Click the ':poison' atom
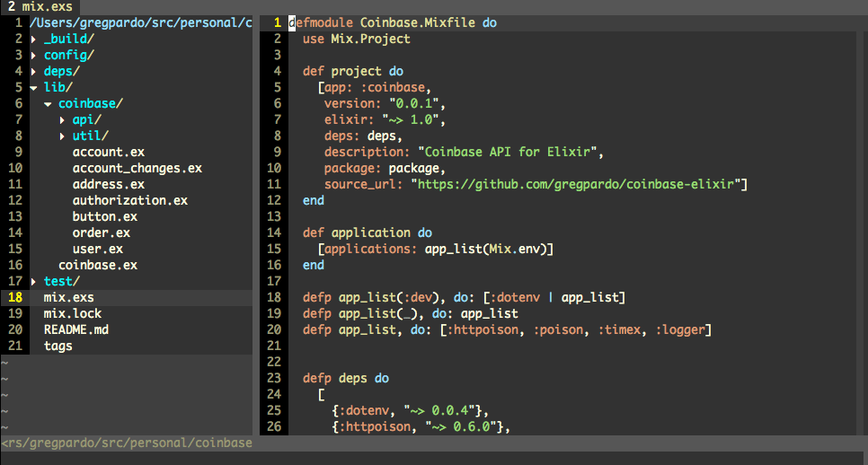 [x=558, y=330]
